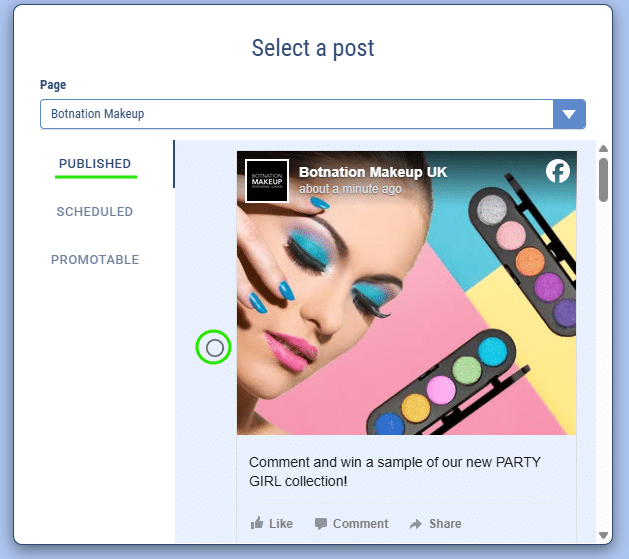Expand the Page dropdown using blue arrow
This screenshot has width=629, height=559.
click(569, 114)
